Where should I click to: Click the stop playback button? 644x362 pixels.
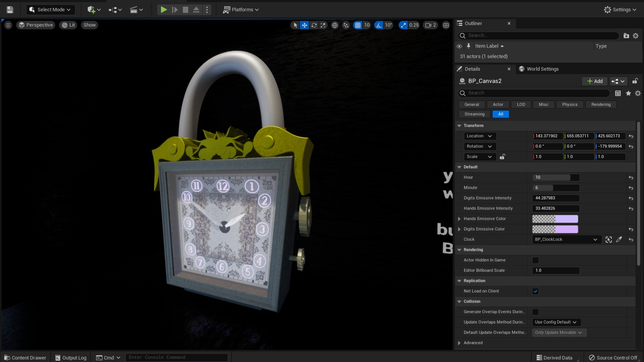185,10
